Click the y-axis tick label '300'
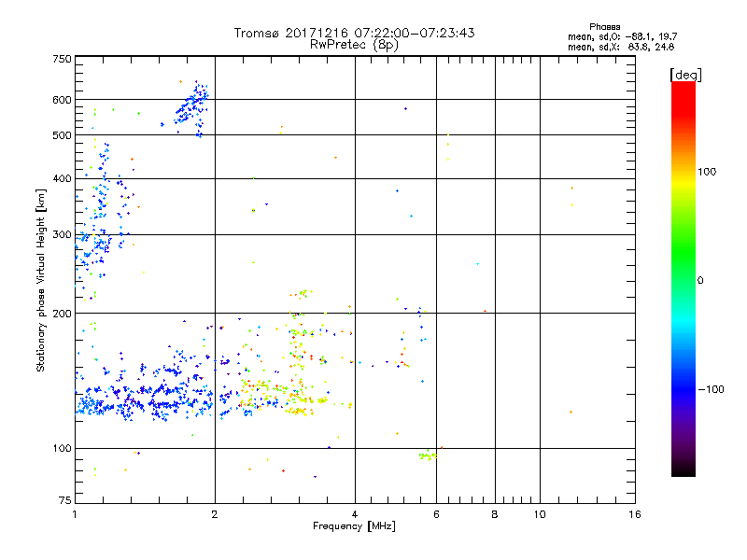Screen dimensions: 747x560 pos(62,235)
